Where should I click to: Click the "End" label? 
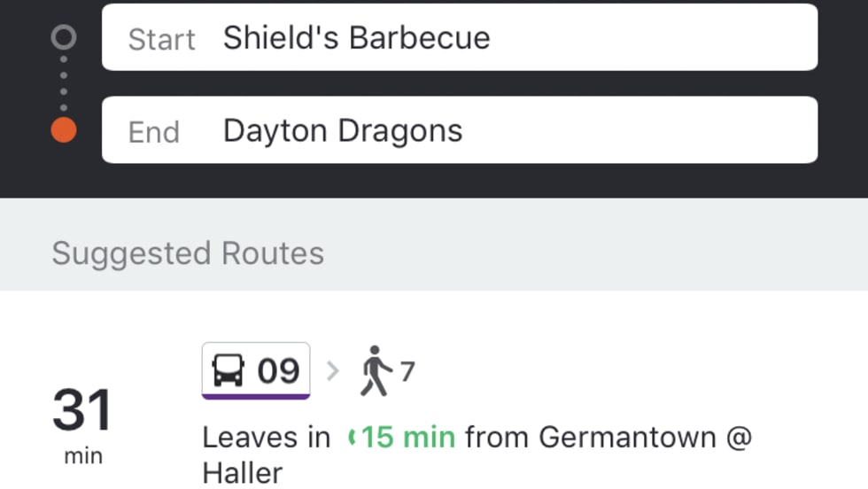click(154, 132)
